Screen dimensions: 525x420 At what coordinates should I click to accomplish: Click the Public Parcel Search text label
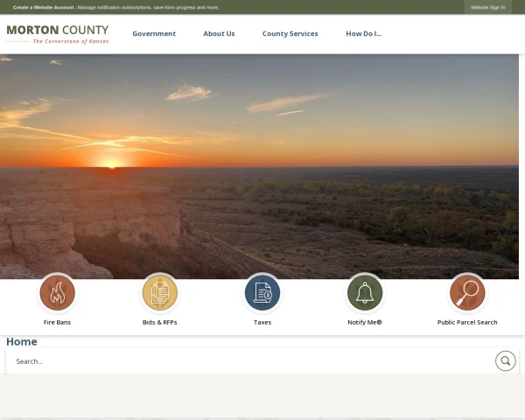pos(467,322)
